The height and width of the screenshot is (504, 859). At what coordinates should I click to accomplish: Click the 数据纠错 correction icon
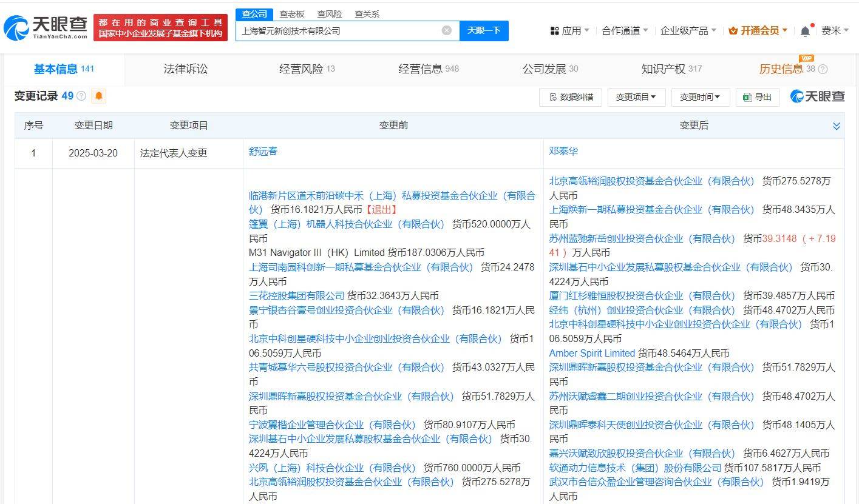coord(553,96)
